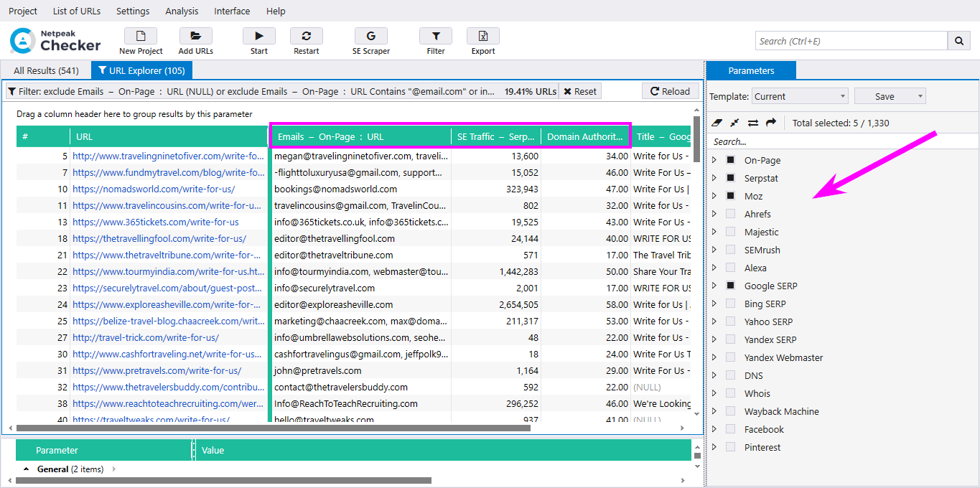Expand the On-Page parameter group

[714, 160]
